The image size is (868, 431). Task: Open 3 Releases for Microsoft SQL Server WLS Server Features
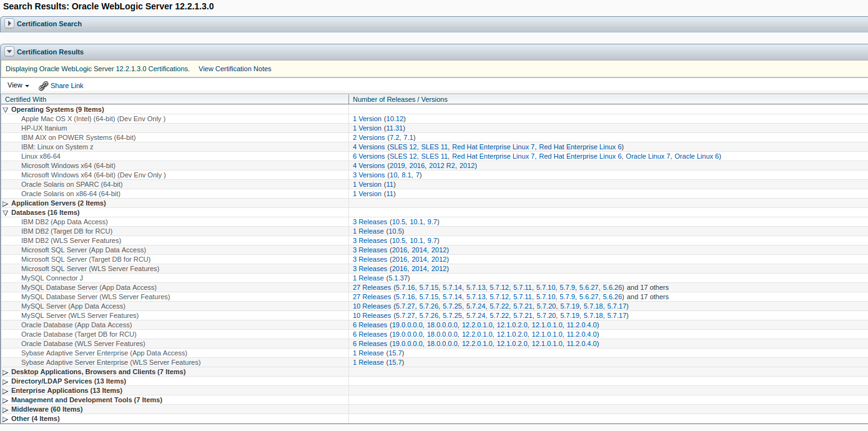pos(370,269)
